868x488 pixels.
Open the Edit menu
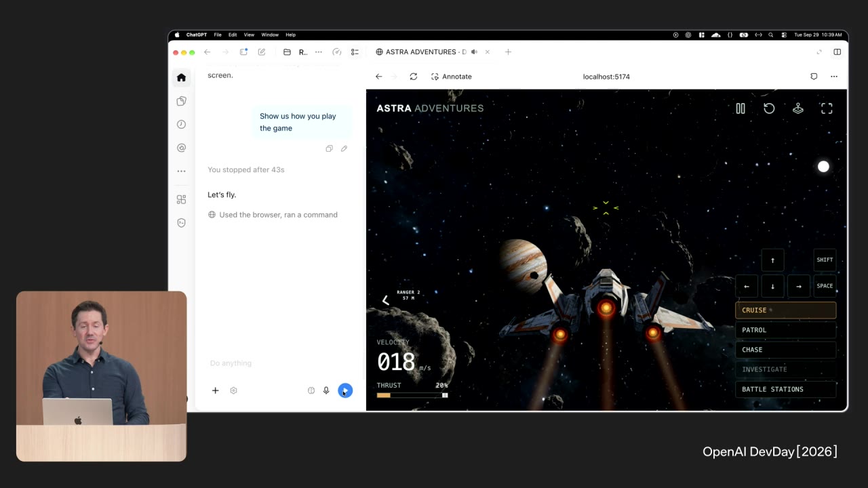tap(233, 35)
